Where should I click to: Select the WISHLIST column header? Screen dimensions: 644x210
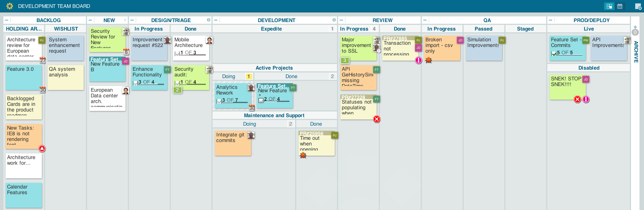[x=66, y=29]
